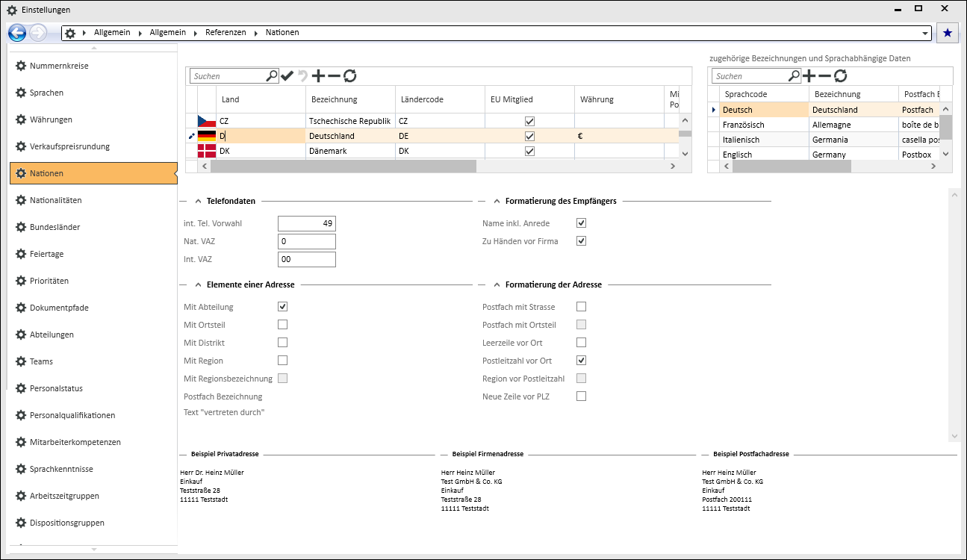The image size is (967, 560).
Task: Click the forward navigation arrow
Action: tap(38, 33)
